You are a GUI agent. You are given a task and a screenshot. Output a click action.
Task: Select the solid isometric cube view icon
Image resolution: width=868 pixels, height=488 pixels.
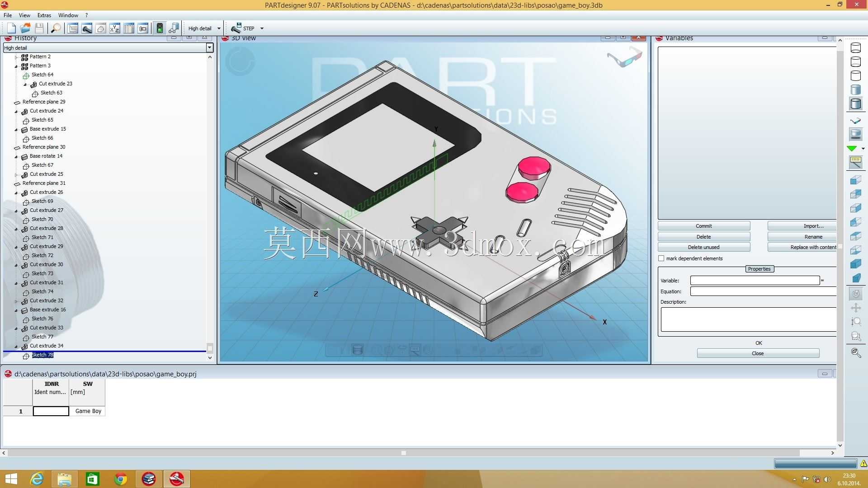(856, 264)
